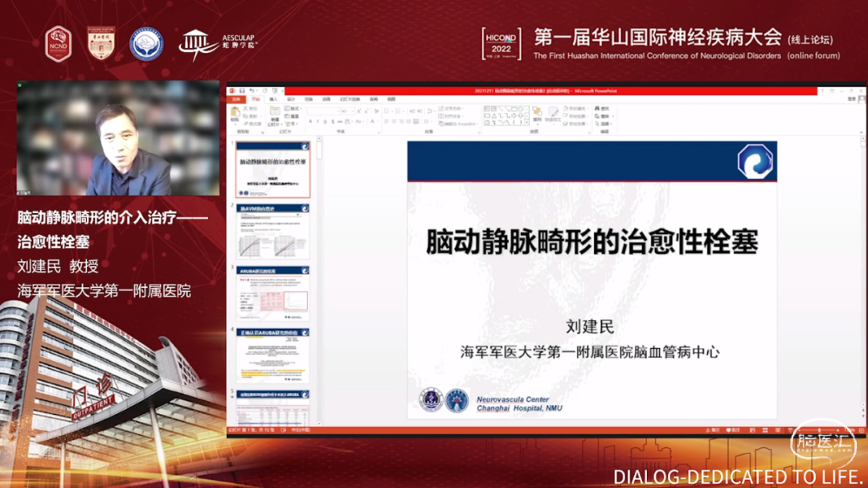Switch to Reading view icon in status bar
This screenshot has width=868, height=488.
(778, 430)
